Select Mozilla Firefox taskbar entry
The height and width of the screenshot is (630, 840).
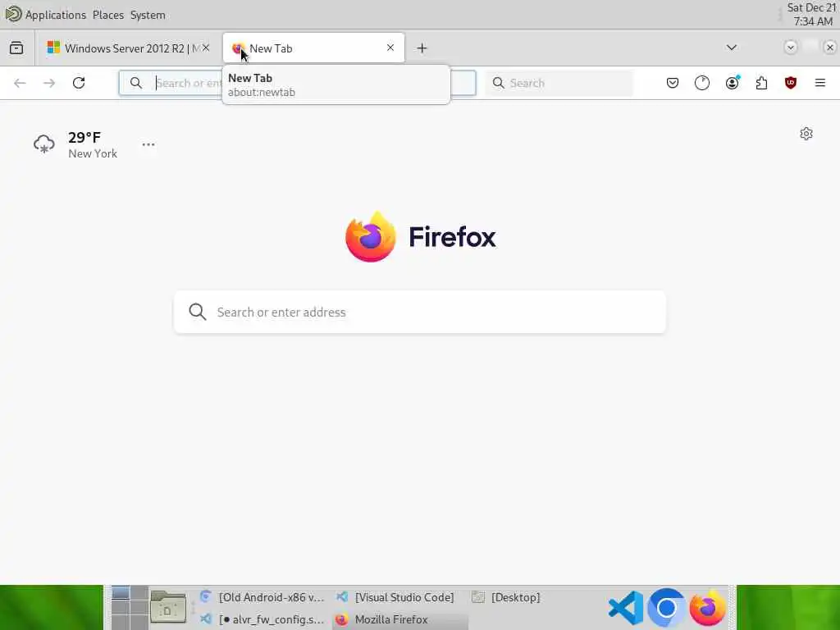399,619
